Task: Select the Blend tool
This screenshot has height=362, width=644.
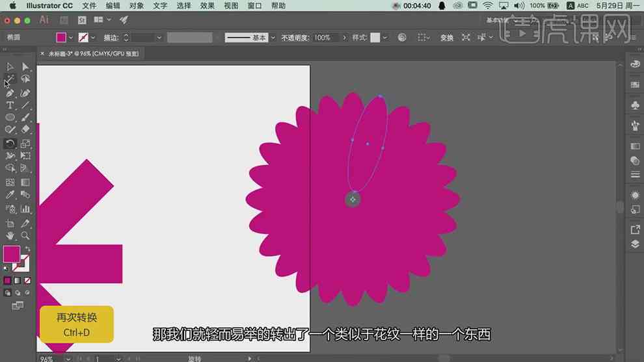Action: pyautogui.click(x=25, y=194)
